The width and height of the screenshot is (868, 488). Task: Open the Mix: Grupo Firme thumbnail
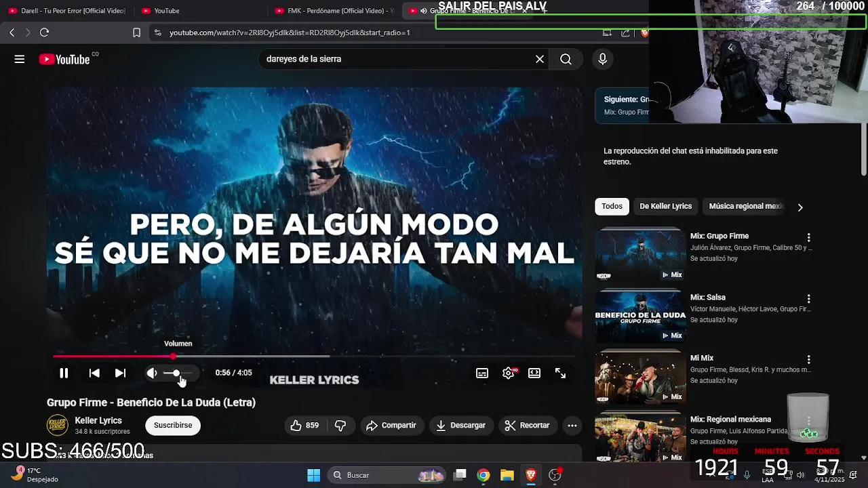641,256
